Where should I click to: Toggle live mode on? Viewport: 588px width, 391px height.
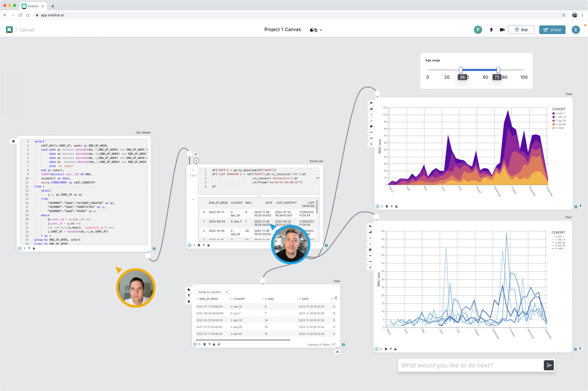point(521,30)
